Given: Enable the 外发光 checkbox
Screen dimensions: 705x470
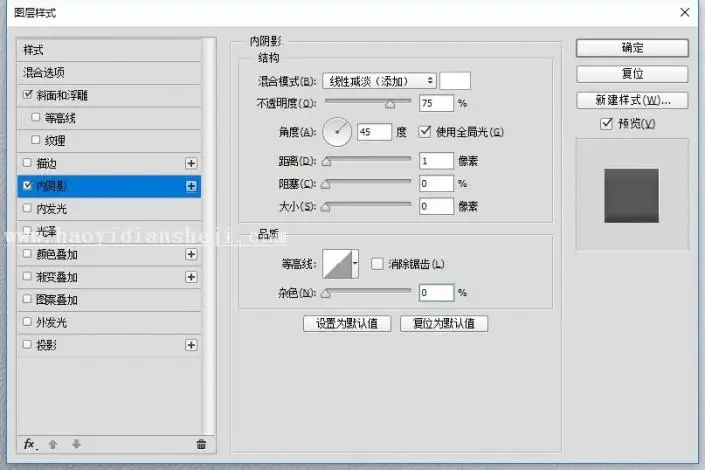Looking at the screenshot, I should (x=27, y=322).
